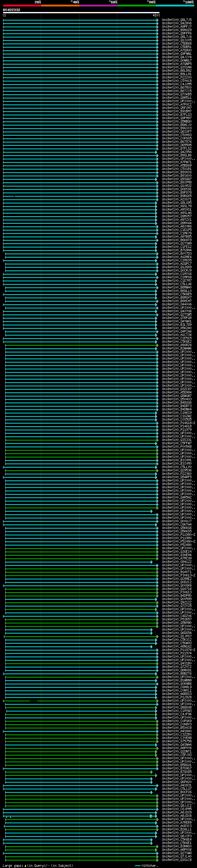Image resolution: width=197 pixels, height=868 pixels.
Task: Click the purple ~60% identity legend segment
Action: tap(98, 6)
